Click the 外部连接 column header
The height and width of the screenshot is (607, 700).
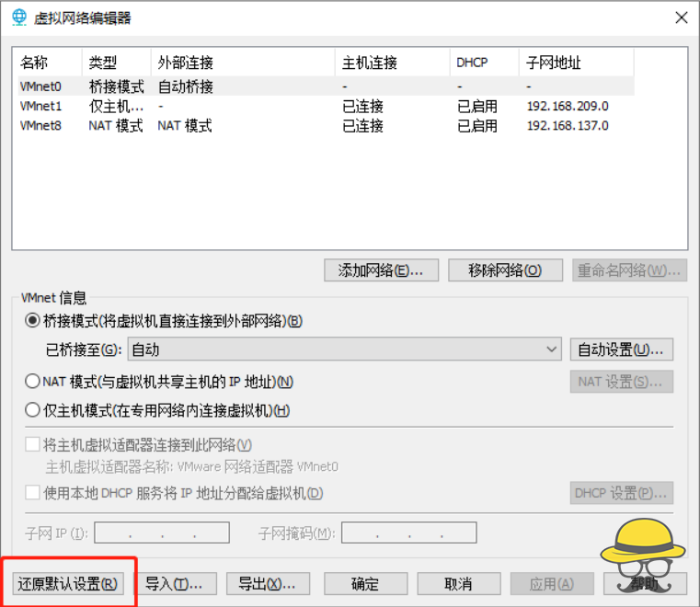(x=244, y=62)
